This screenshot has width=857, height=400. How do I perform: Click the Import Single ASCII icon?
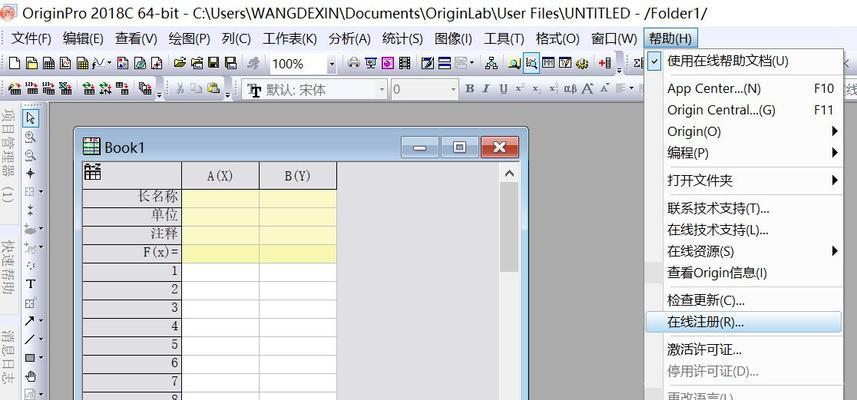click(32, 89)
